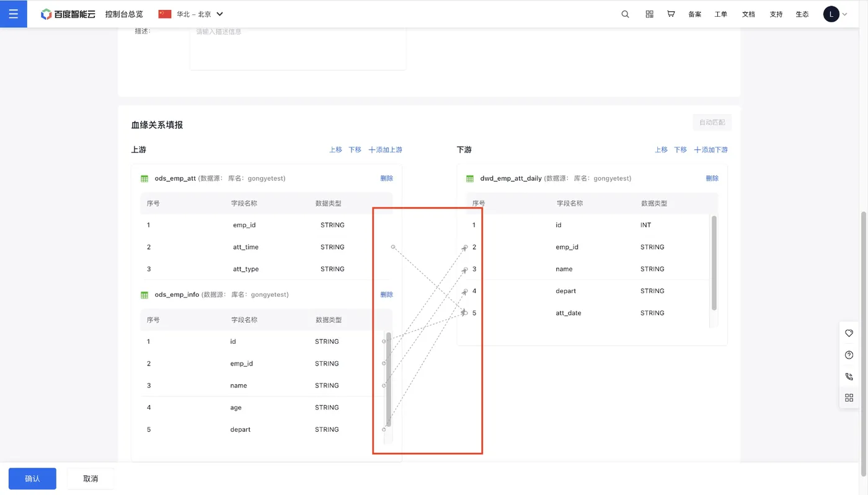Screen dimensions: 868x495
Task: Click 下移 in the upstream section
Action: [x=355, y=150]
